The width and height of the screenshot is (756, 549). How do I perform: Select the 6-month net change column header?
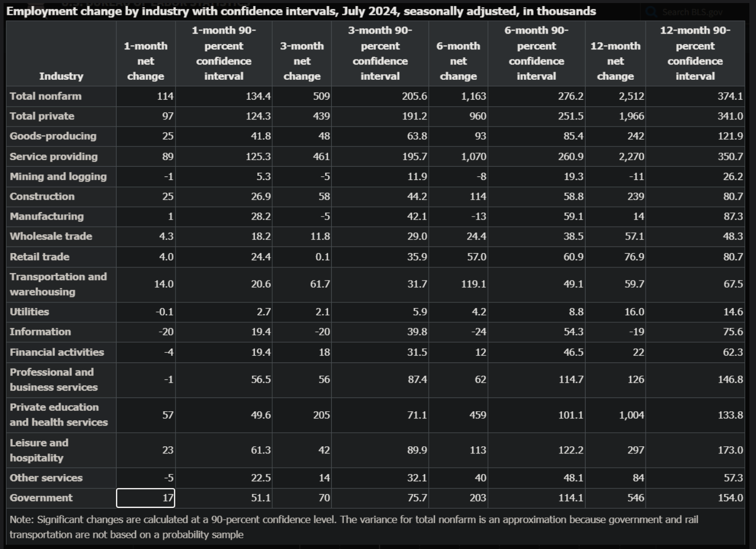458,61
